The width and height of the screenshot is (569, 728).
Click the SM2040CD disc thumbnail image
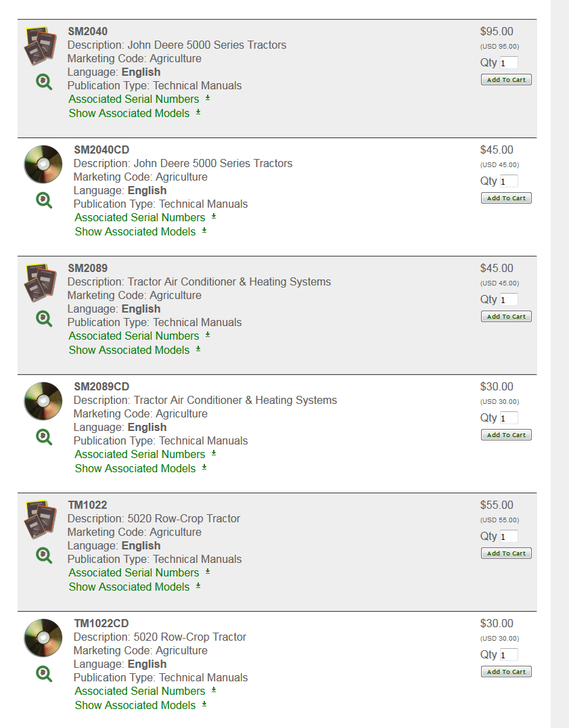tap(43, 164)
